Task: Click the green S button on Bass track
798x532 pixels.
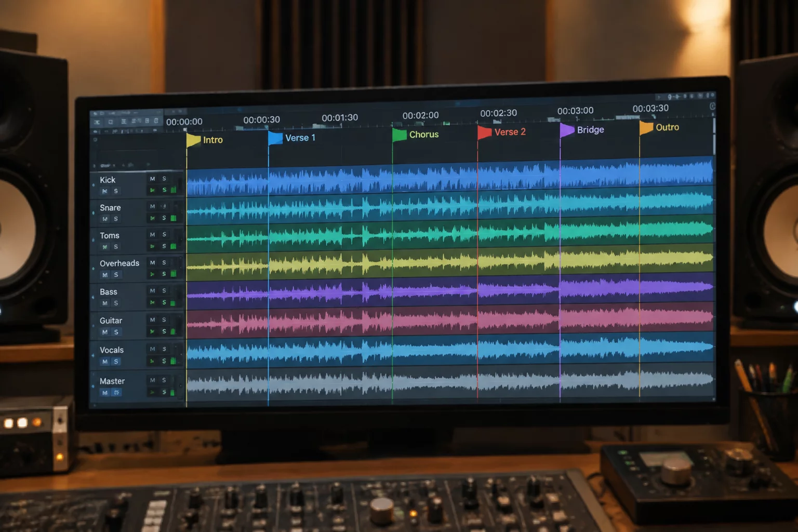Action: (x=164, y=302)
